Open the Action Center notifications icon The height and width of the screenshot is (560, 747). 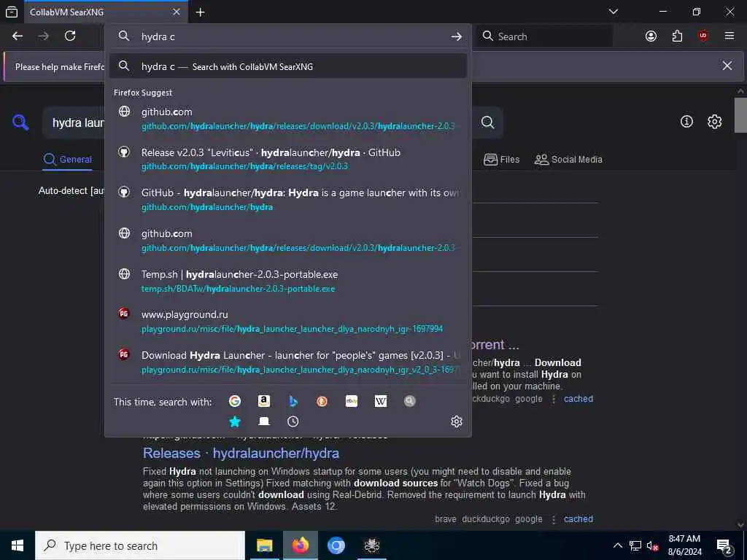(724, 545)
